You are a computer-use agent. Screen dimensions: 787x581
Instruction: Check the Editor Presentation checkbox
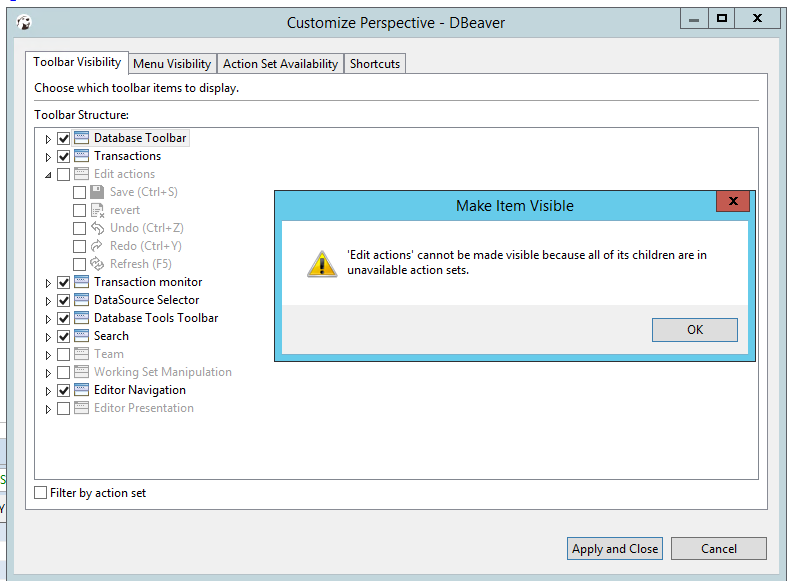click(x=63, y=409)
